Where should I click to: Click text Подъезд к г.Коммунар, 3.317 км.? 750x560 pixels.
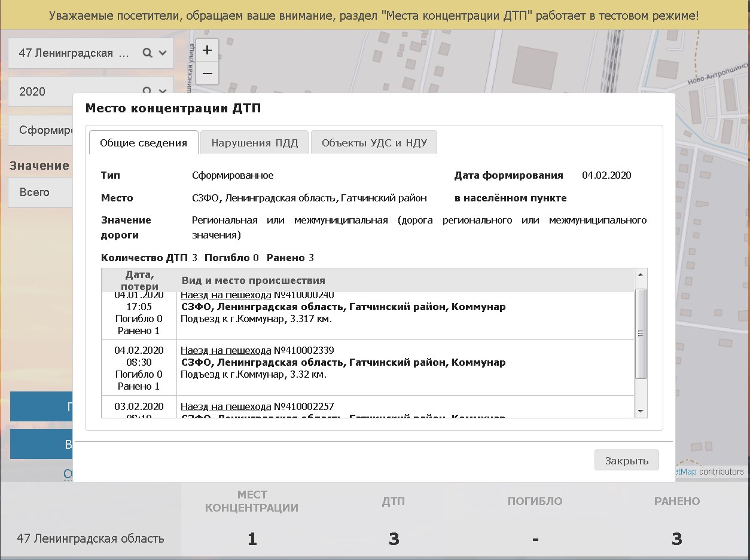pyautogui.click(x=256, y=319)
